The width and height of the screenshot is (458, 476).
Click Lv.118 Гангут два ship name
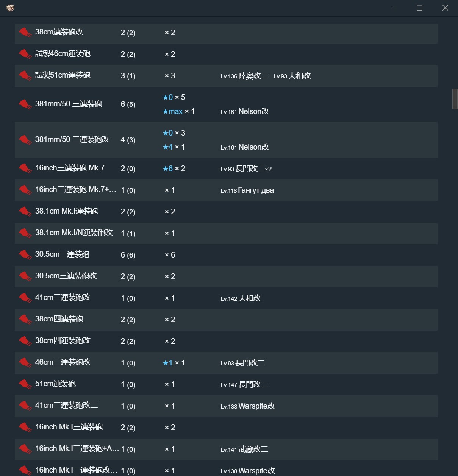pos(247,190)
